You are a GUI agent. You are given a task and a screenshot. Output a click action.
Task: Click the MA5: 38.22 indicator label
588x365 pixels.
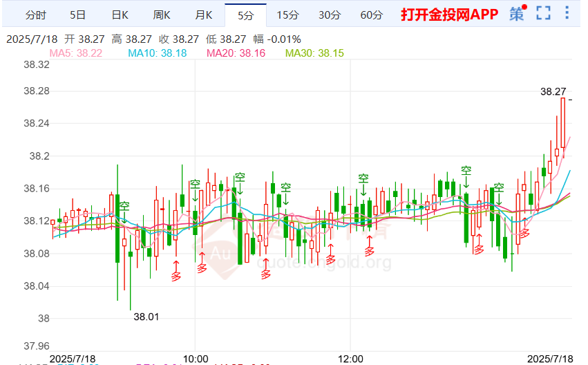(x=76, y=53)
